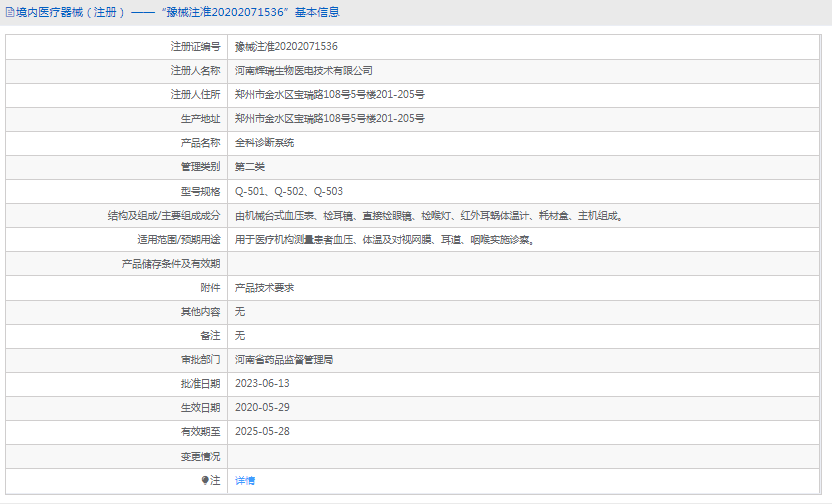The width and height of the screenshot is (832, 504).
Task: Click effective date 2020-05-29
Action: (x=262, y=407)
